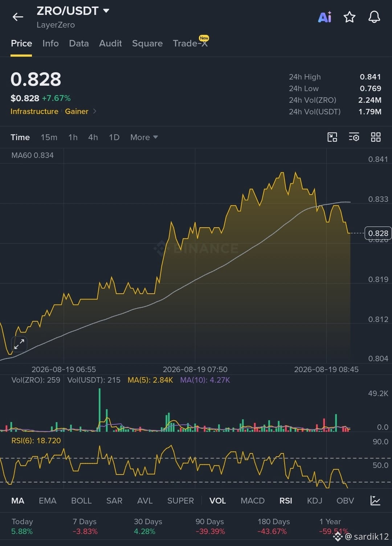Viewport: 392px width, 546px height.
Task: Open the AI assistant icon
Action: [x=324, y=17]
